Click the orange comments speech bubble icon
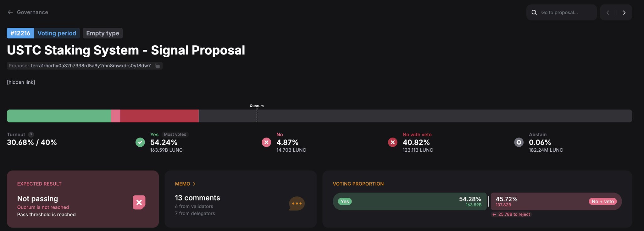 [297, 204]
